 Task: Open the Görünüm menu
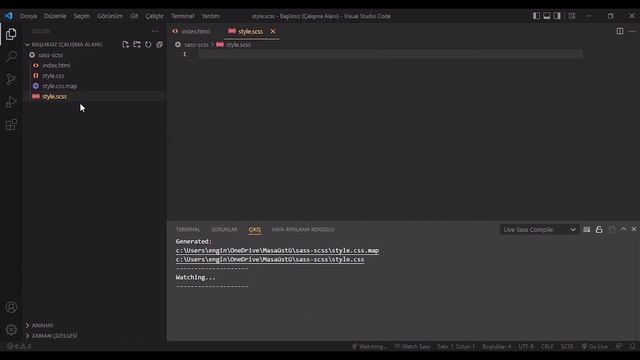click(110, 16)
